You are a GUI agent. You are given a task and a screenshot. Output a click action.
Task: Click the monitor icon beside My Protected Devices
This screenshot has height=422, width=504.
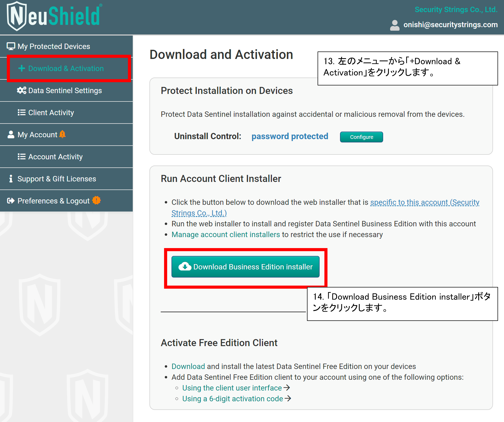[11, 46]
